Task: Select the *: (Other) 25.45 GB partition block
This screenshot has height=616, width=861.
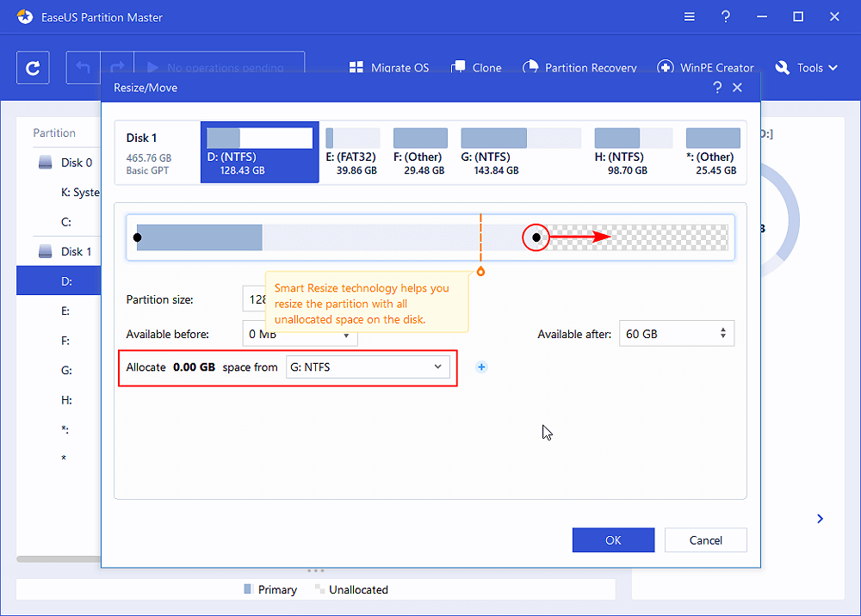Action: coord(713,152)
